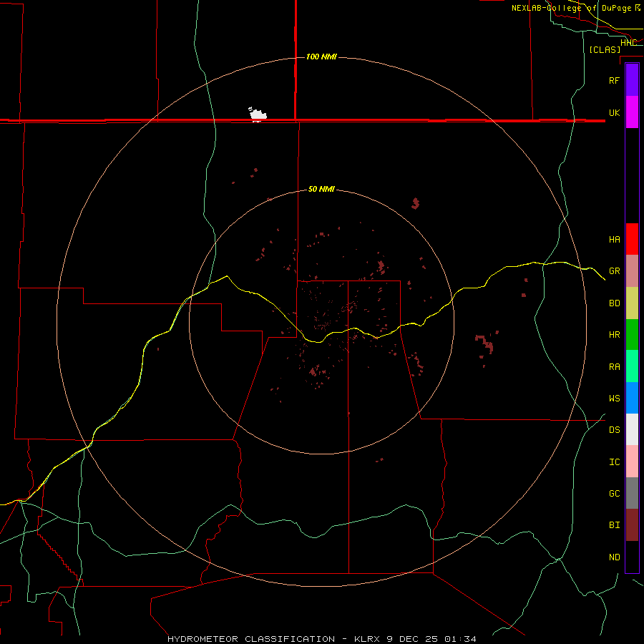Screen dimensions: 644x644
Task: Click the 'GC' legend label
Action: (614, 494)
